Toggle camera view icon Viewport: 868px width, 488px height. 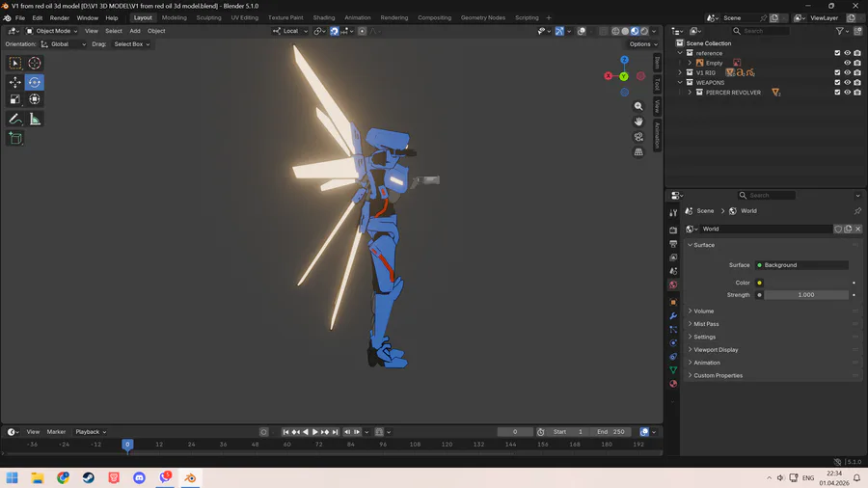(x=638, y=137)
